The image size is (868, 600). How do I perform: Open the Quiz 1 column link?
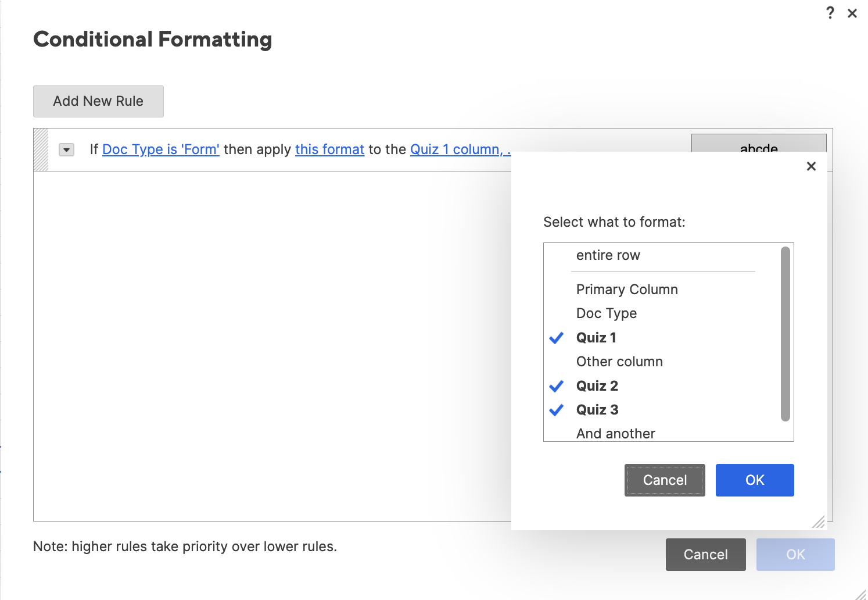point(460,149)
